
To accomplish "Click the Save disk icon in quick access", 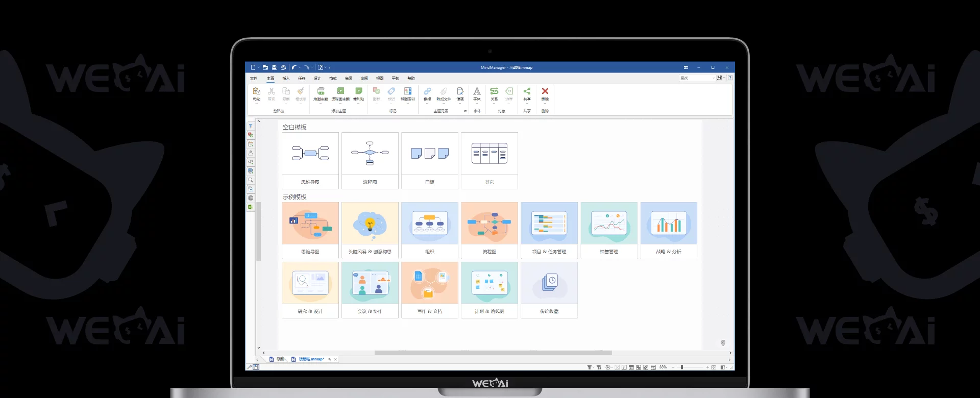I will pyautogui.click(x=275, y=67).
